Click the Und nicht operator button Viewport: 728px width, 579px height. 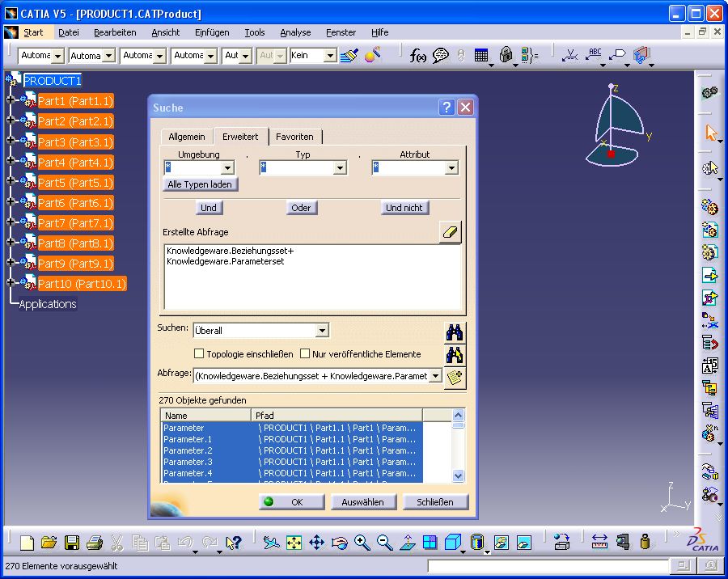point(404,208)
